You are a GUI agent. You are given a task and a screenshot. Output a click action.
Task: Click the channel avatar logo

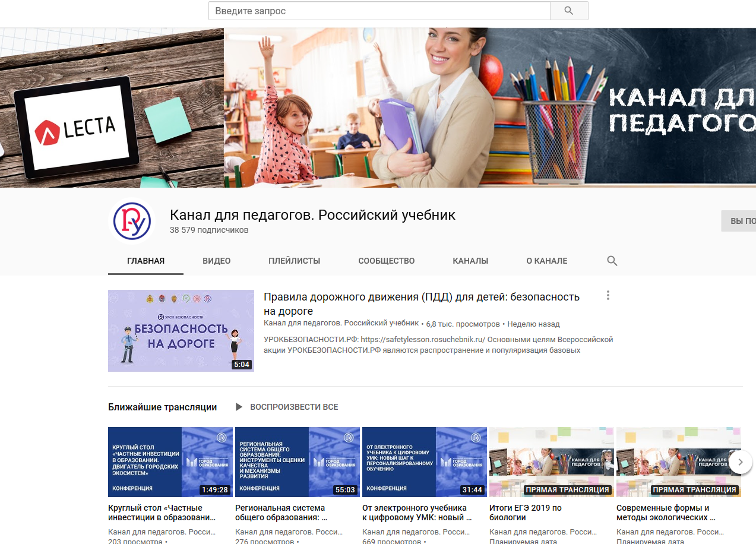click(x=132, y=221)
